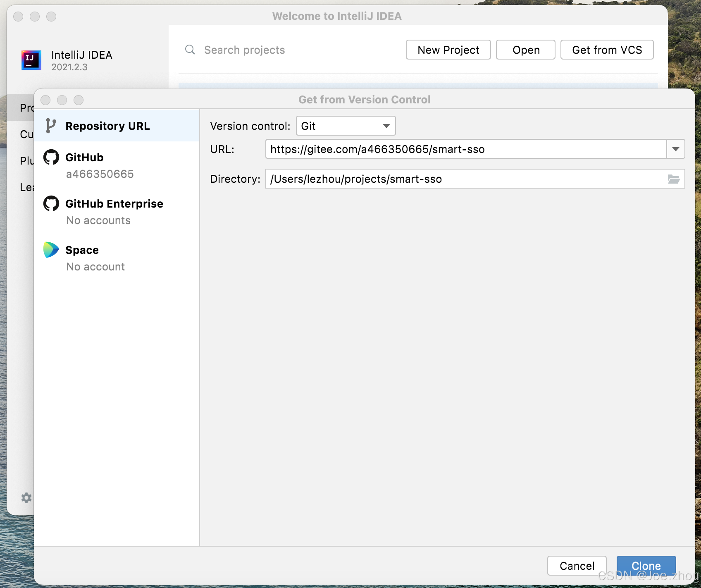
Task: Click the GitHub octocat icon
Action: (51, 157)
